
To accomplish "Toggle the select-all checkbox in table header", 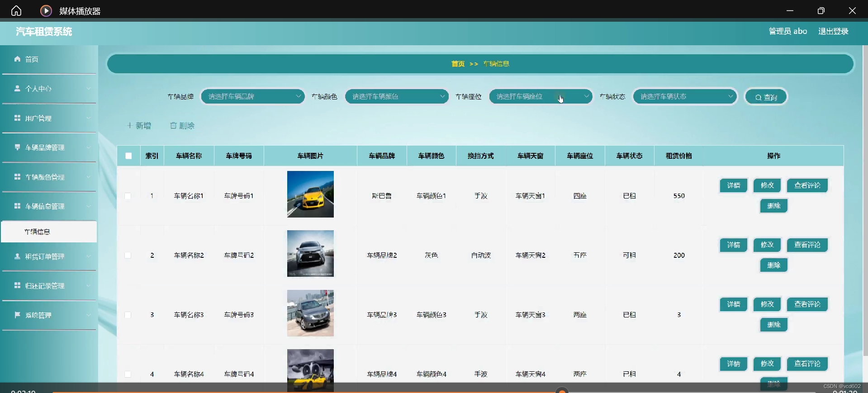I will point(128,156).
